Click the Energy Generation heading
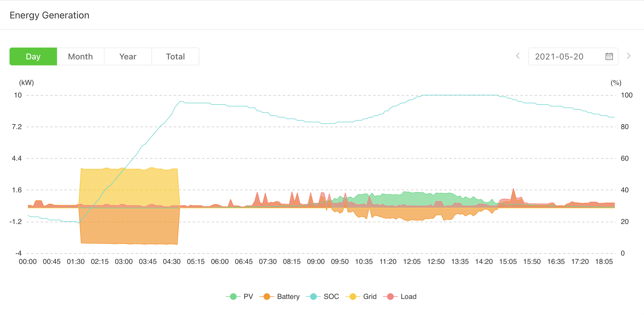Image resolution: width=644 pixels, height=315 pixels. click(x=50, y=15)
